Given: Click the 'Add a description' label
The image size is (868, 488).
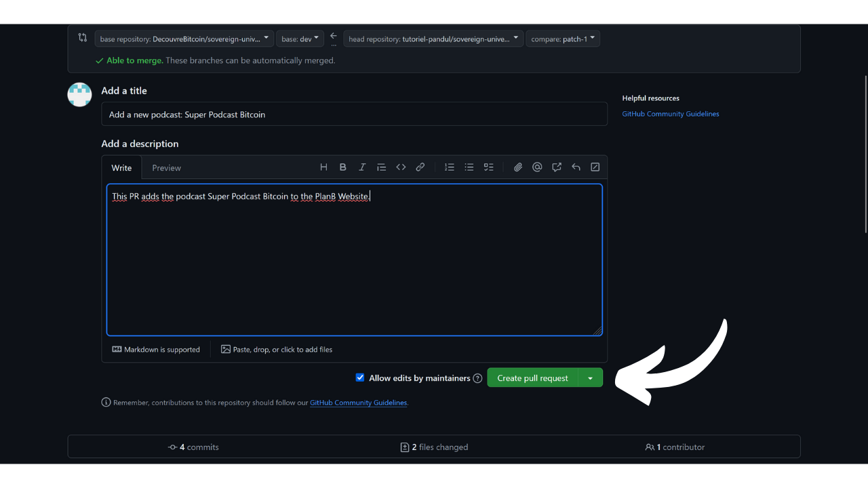Looking at the screenshot, I should coord(140,144).
